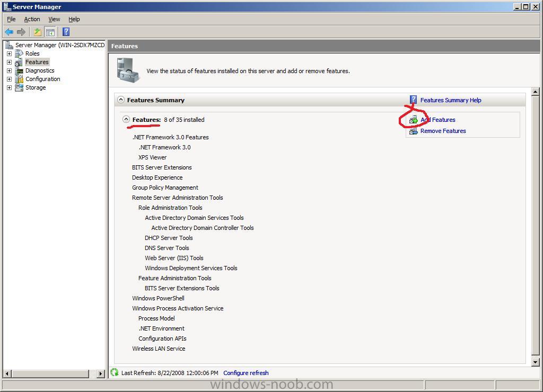Click 'Windows Deployment Services Tools' entry
This screenshot has height=392, width=543.
[191, 268]
